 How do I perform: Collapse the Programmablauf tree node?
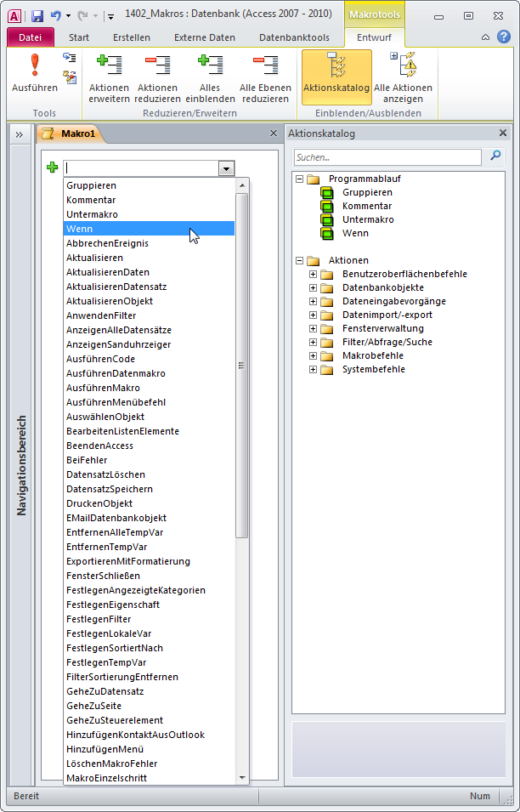(299, 179)
